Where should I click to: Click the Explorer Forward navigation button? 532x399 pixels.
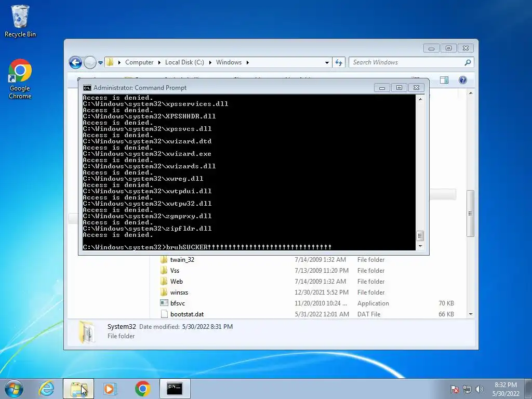(x=90, y=62)
